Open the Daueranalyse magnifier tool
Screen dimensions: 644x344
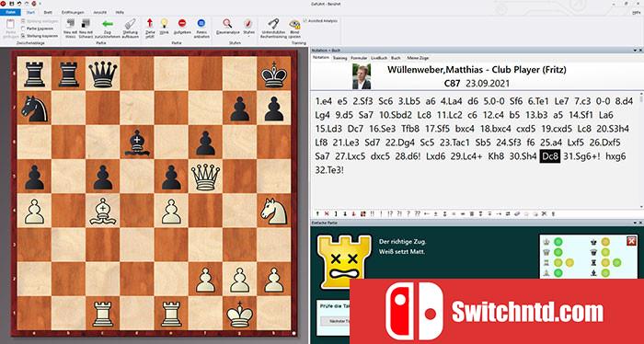(227, 27)
